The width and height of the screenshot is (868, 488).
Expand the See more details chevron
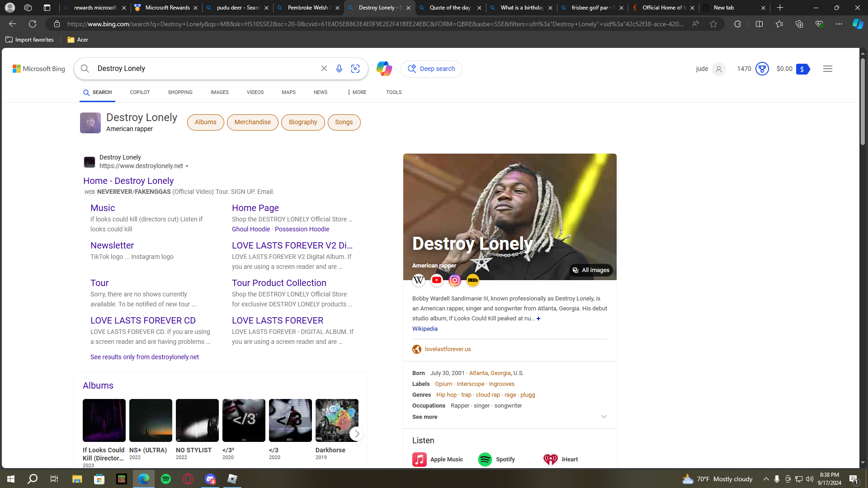point(604,417)
